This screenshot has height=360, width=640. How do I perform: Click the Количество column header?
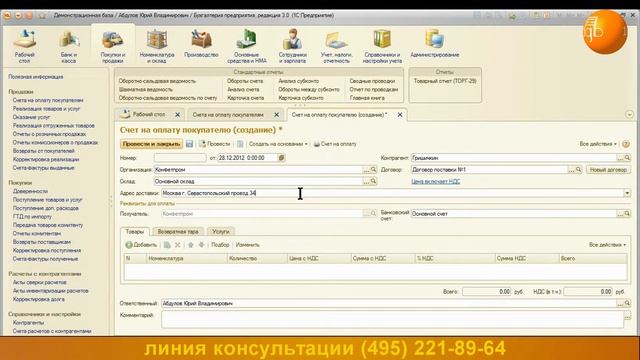click(x=257, y=258)
